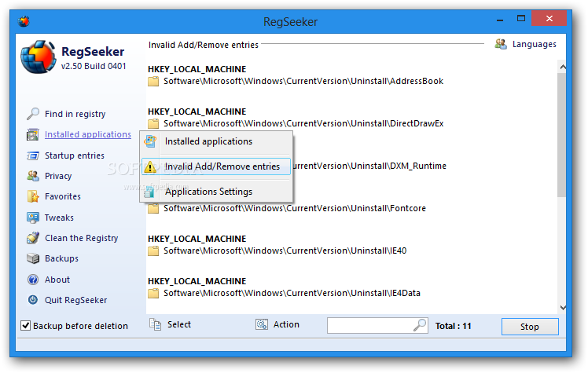
Task: Open the Installed applications link in sidebar
Action: [88, 134]
